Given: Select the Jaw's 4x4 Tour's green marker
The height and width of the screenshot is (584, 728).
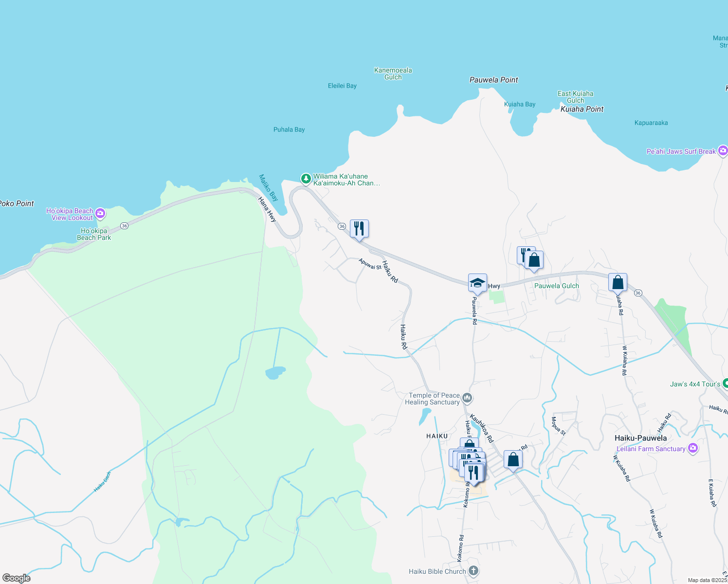Looking at the screenshot, I should (x=725, y=383).
